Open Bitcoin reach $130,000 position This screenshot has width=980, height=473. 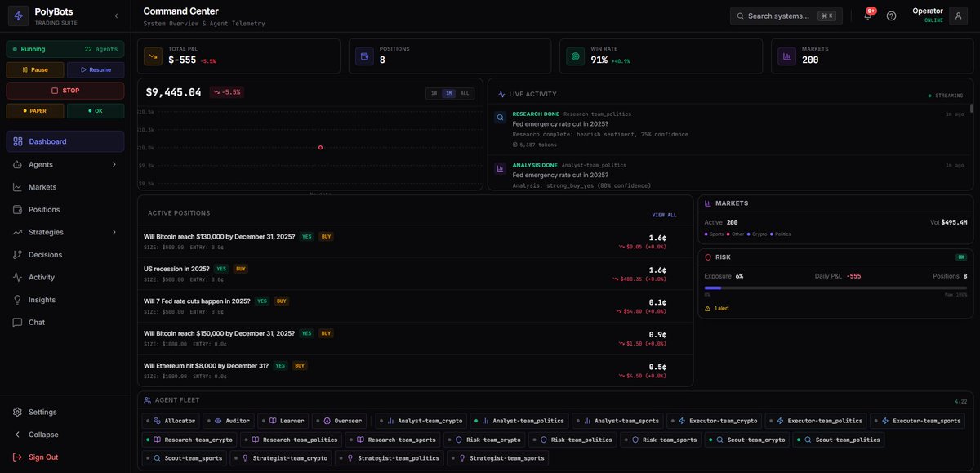[x=416, y=241]
